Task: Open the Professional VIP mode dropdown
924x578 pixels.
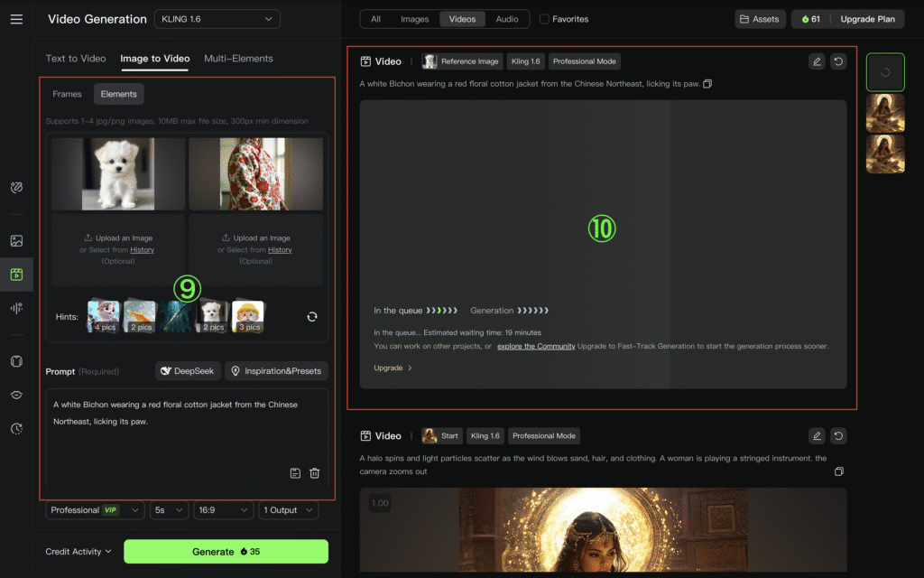Action: tap(95, 510)
